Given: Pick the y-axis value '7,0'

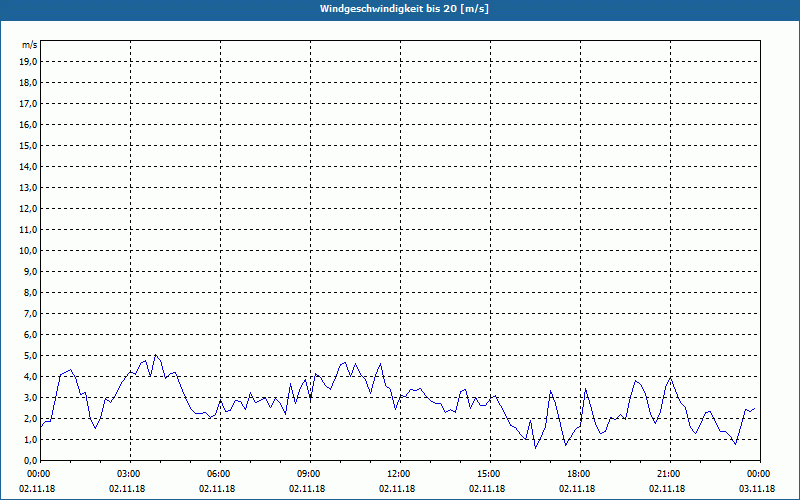Looking at the screenshot, I should pyautogui.click(x=30, y=313).
